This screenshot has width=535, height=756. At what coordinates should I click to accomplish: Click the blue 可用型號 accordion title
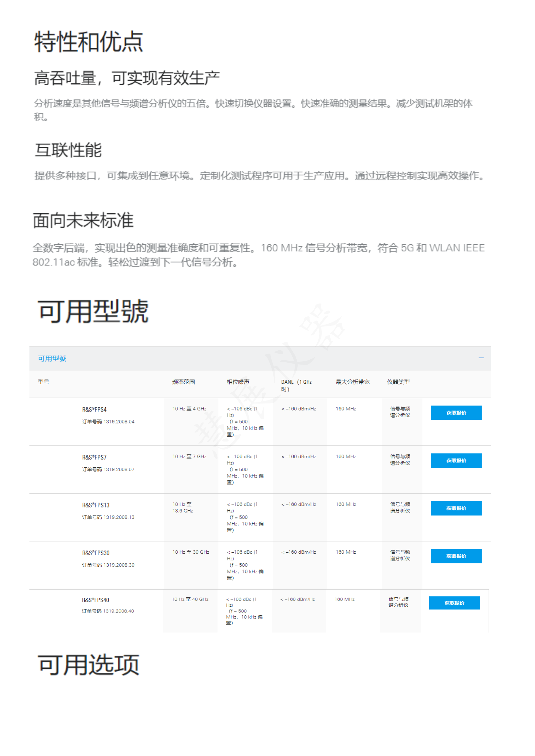pos(52,358)
